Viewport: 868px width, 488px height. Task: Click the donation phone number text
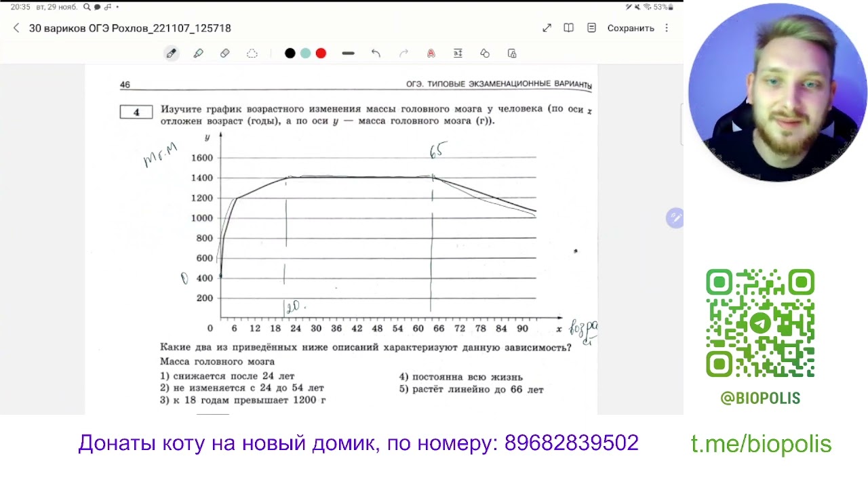tap(572, 443)
